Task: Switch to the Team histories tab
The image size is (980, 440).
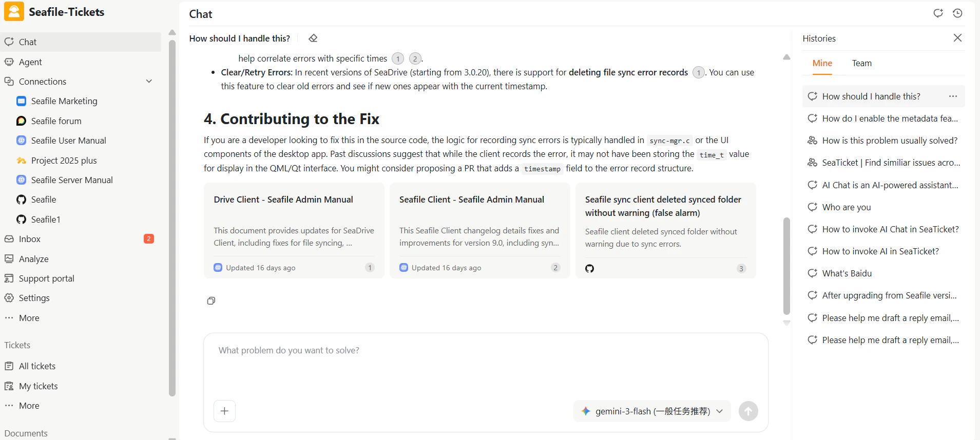Action: click(861, 63)
